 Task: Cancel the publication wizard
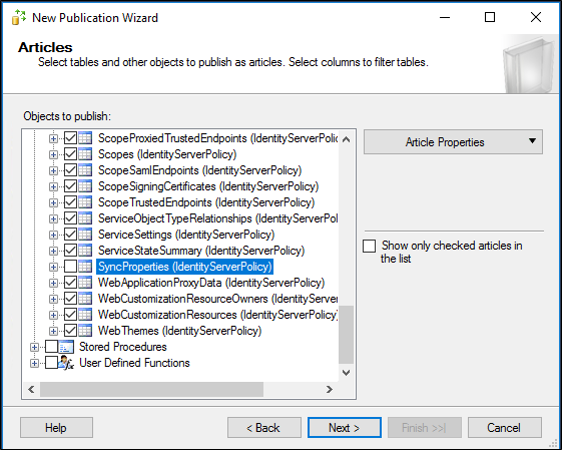(x=505, y=427)
